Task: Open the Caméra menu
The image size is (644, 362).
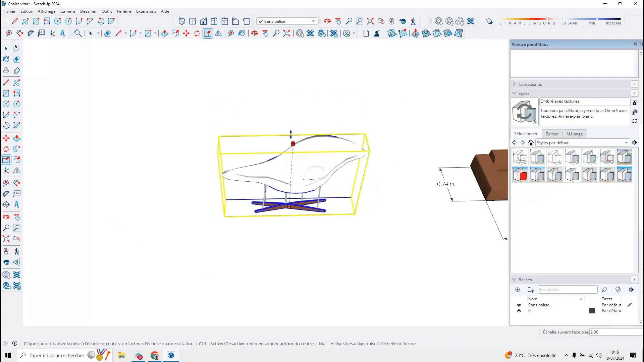Action: 68,11
